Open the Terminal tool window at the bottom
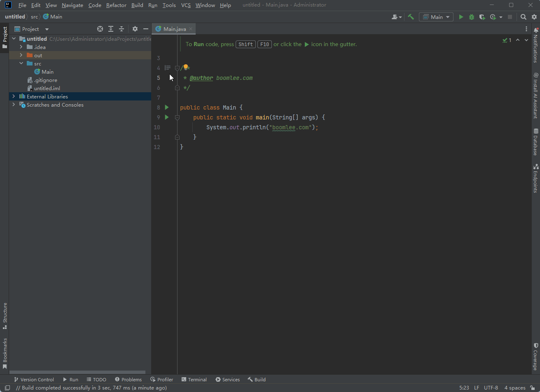Viewport: 540px width, 392px height. click(x=194, y=379)
